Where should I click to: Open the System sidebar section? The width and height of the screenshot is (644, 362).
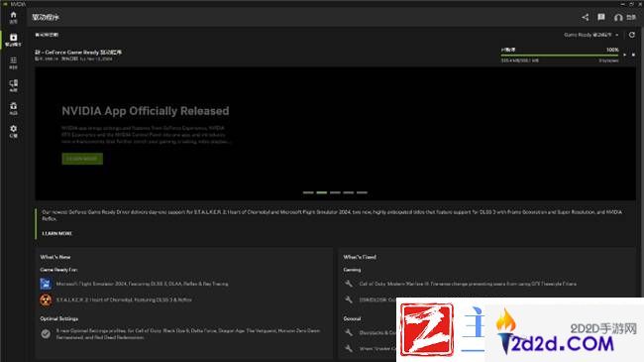click(13, 85)
